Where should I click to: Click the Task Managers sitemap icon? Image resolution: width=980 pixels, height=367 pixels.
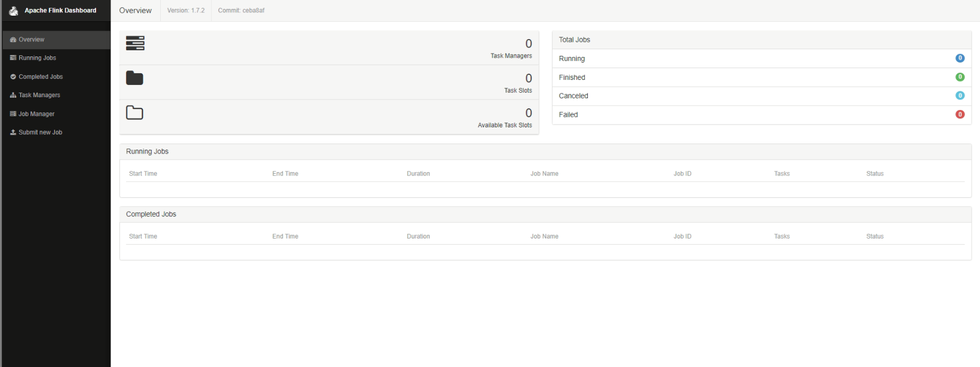[x=13, y=96]
